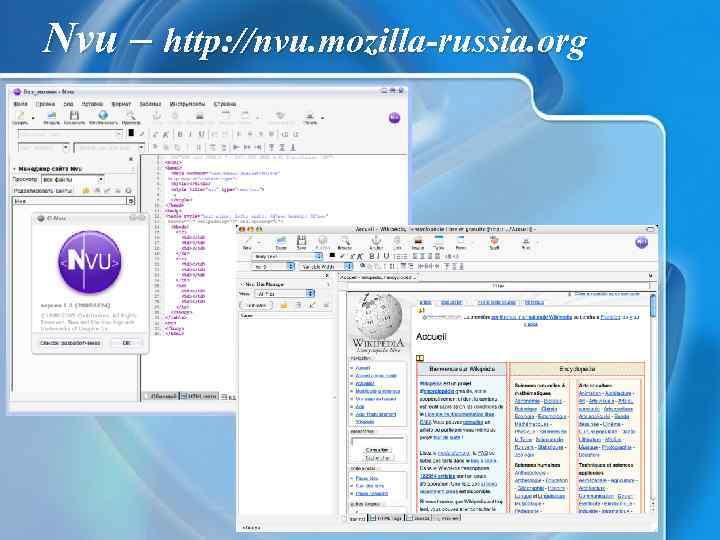The width and height of the screenshot is (720, 540).
Task: Click the Browse icon in Wikipedia Nvu window
Action: click(x=344, y=243)
